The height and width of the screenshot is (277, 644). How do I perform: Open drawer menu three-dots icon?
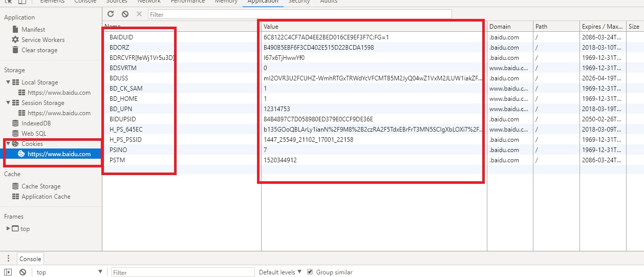click(x=8, y=259)
